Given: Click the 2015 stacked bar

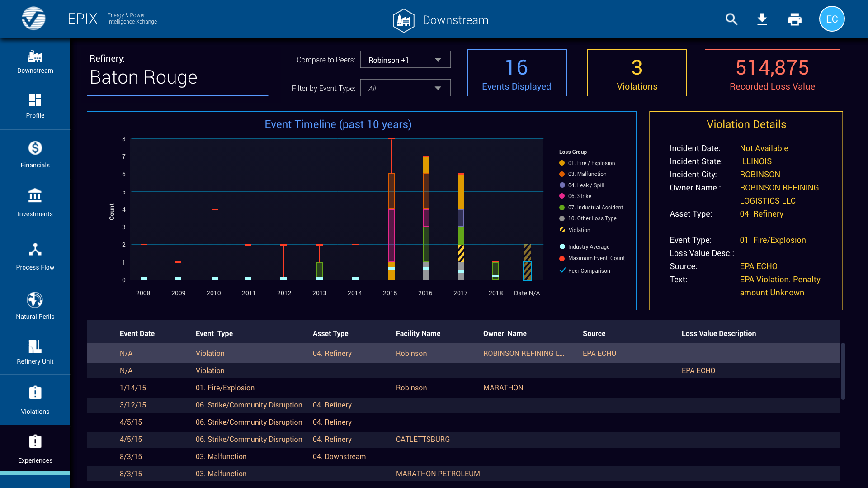Looking at the screenshot, I should [391, 226].
